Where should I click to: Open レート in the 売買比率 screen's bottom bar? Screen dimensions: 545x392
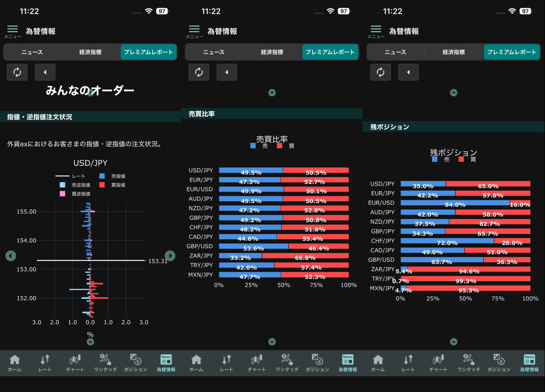tap(227, 363)
